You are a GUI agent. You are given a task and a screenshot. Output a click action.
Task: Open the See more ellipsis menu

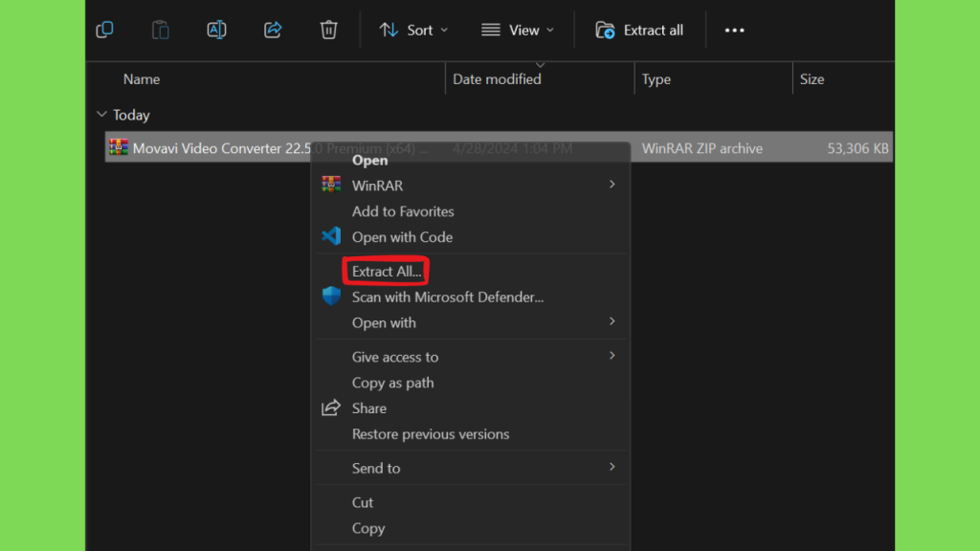pos(734,30)
